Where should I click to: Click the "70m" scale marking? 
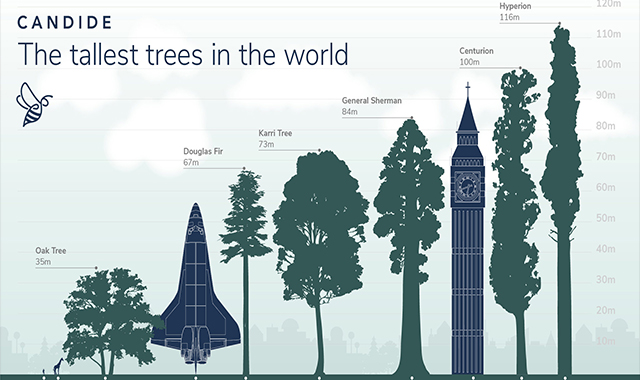click(x=606, y=157)
